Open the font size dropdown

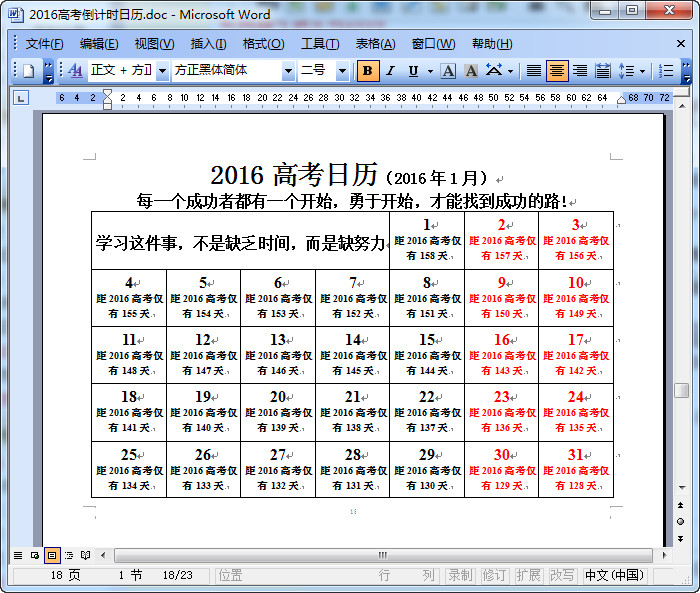[342, 71]
